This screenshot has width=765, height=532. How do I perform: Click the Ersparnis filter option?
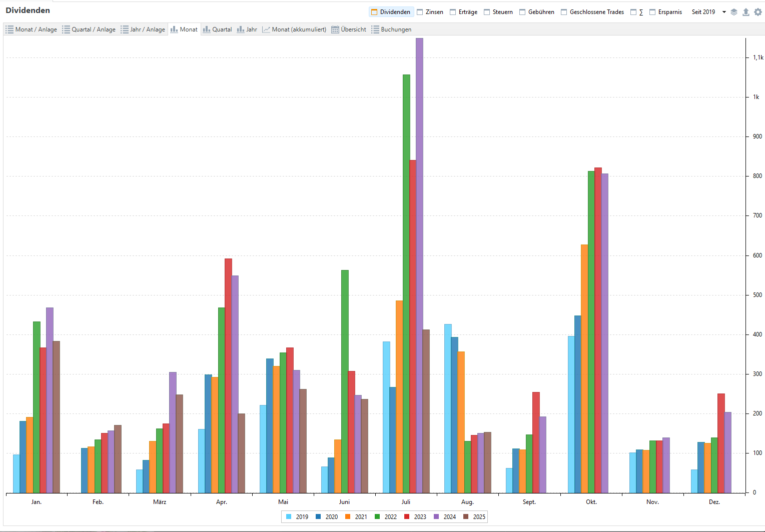tap(665, 12)
